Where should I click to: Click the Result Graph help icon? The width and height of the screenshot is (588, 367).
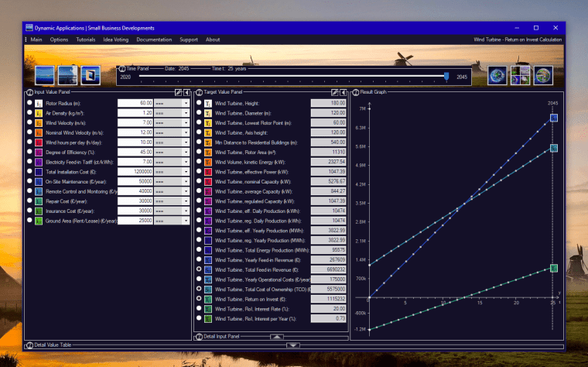[x=355, y=92]
